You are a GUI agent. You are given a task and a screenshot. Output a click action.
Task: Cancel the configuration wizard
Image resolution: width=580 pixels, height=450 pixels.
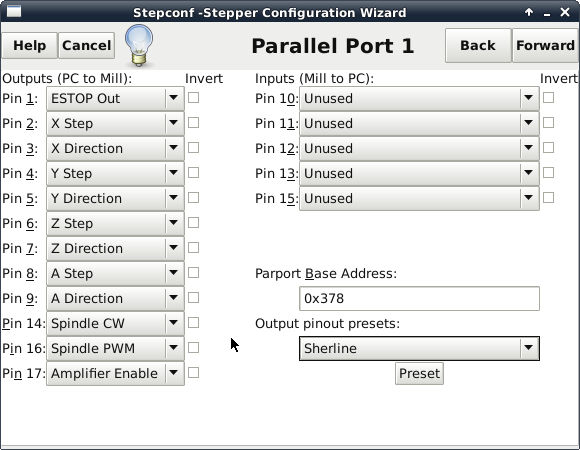(x=87, y=45)
